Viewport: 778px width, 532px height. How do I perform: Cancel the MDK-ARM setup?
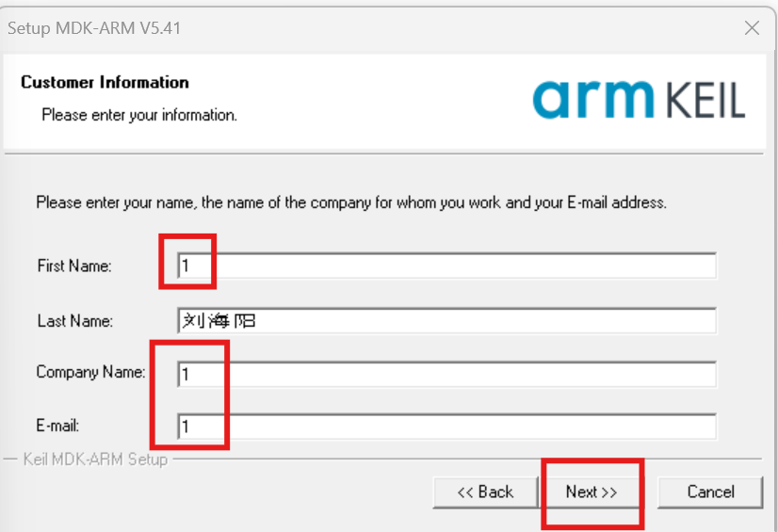coord(710,492)
